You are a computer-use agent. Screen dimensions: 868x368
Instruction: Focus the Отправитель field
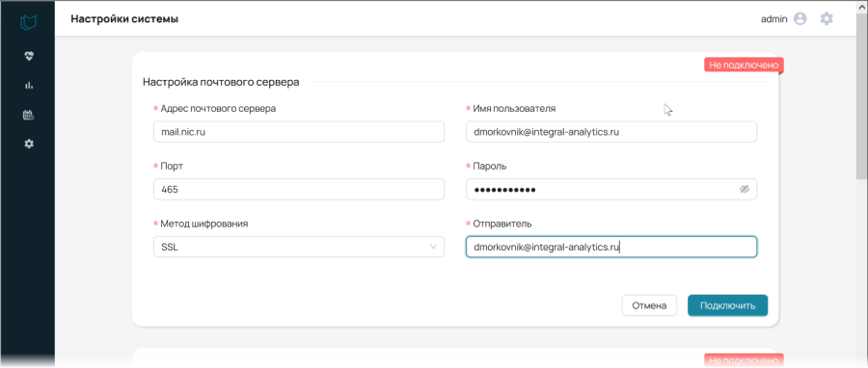(x=611, y=247)
